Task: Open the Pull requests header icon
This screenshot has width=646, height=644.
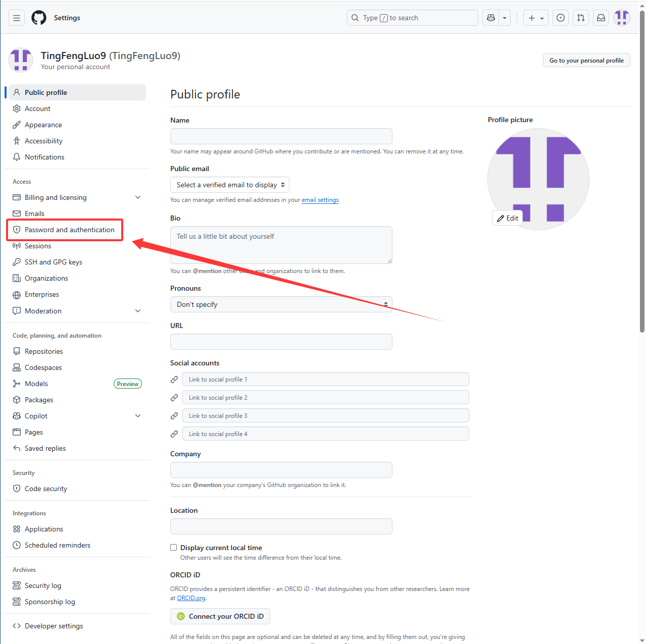Action: click(581, 18)
